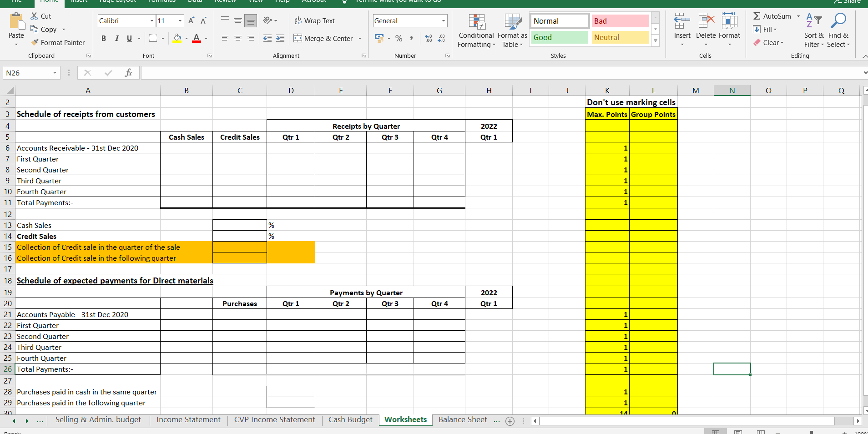This screenshot has width=868, height=434.
Task: Select column N header
Action: pos(732,91)
